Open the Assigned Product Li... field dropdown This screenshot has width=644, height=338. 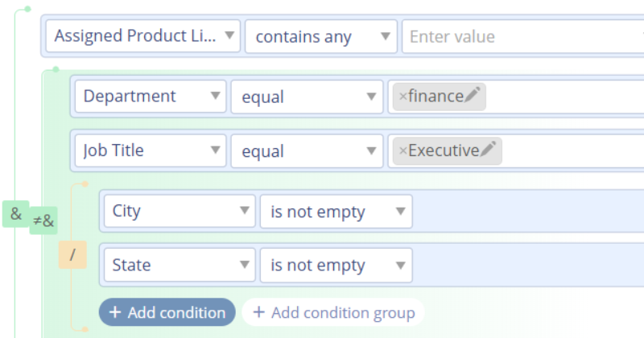[x=144, y=36]
